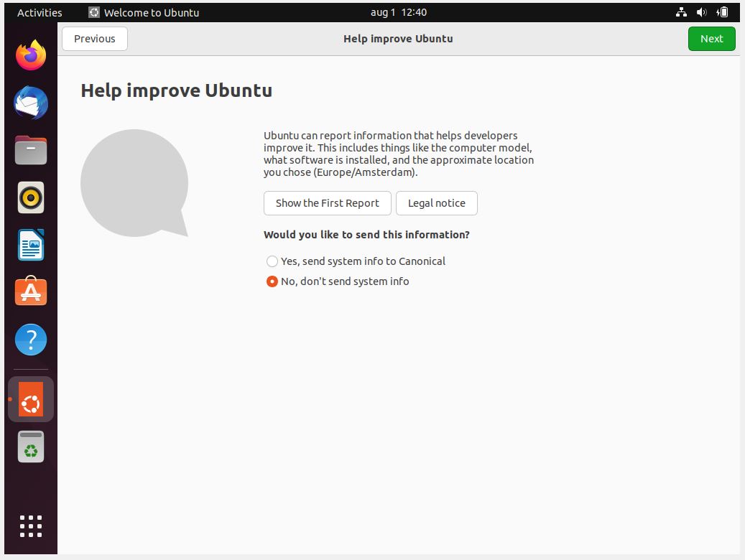Open Firefox from the dock
The height and width of the screenshot is (560, 745).
(31, 55)
